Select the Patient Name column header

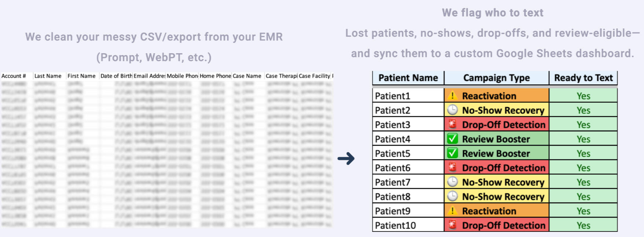408,78
